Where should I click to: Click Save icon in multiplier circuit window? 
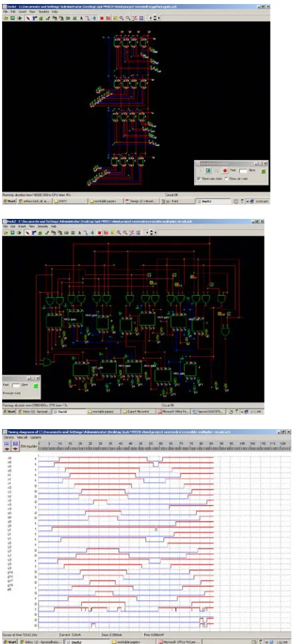coord(12,232)
